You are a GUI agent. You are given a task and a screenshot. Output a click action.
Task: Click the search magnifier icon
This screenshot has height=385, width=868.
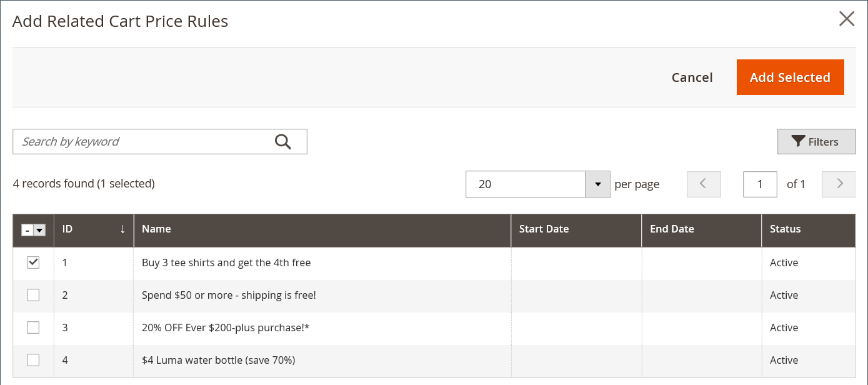pyautogui.click(x=283, y=142)
